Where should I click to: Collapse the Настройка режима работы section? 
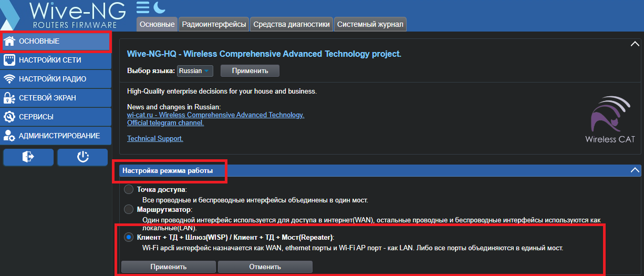[635, 170]
